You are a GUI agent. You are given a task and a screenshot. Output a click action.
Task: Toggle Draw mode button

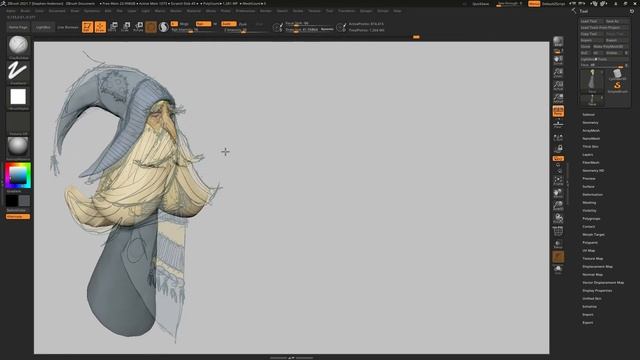pyautogui.click(x=100, y=27)
